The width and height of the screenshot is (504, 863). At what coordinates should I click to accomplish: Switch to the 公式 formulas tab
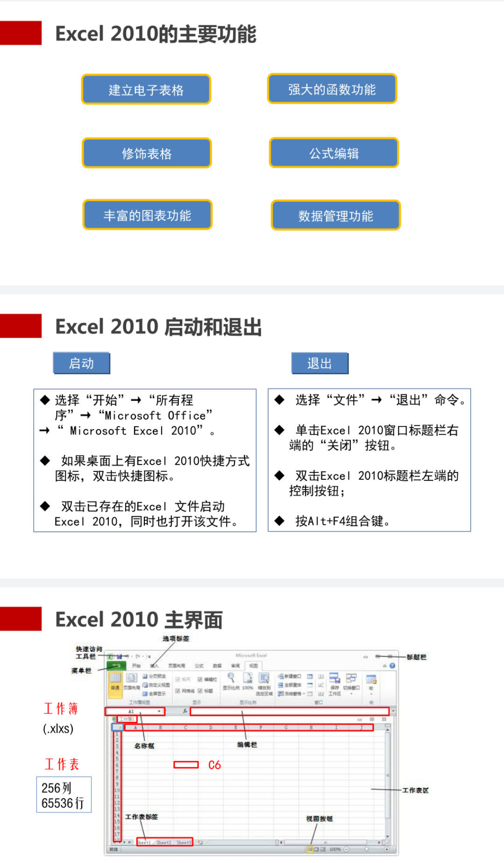click(199, 666)
